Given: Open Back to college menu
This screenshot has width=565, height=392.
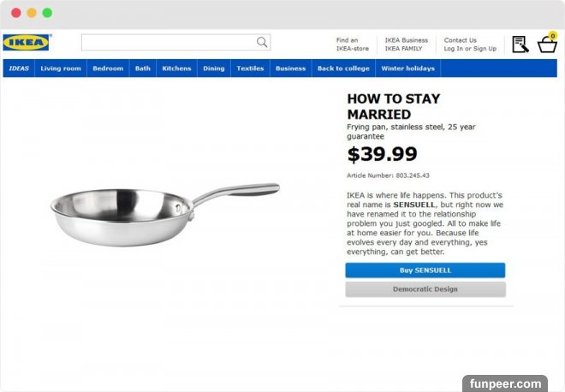Looking at the screenshot, I should click(x=343, y=68).
